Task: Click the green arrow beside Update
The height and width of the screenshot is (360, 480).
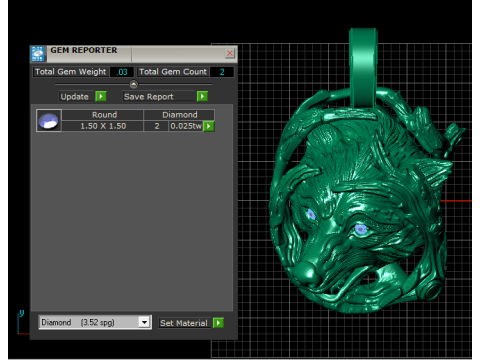Action: tap(101, 97)
